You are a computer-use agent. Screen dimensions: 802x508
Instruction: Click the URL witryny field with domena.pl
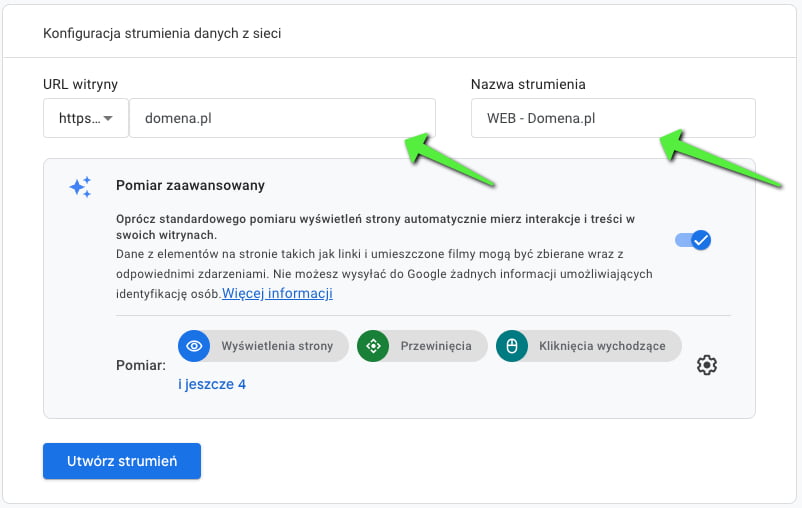[x=282, y=118]
